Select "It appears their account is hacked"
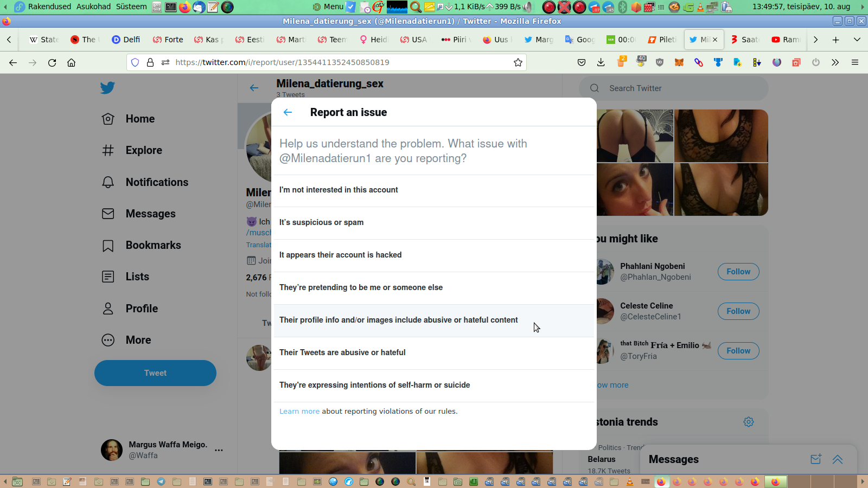This screenshot has width=868, height=488. [x=434, y=255]
